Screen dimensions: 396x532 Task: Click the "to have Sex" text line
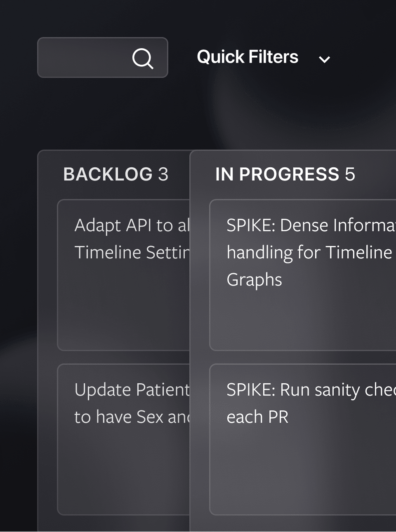[x=132, y=417]
